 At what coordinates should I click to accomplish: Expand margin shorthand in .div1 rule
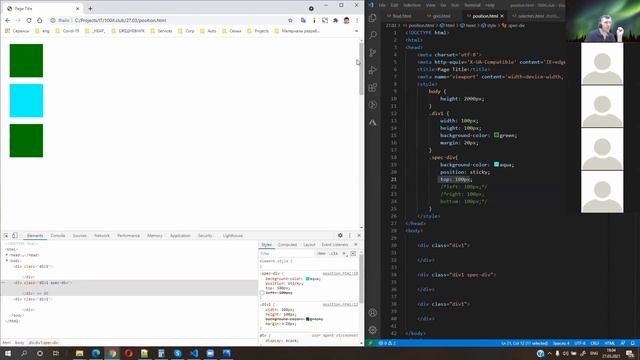[284, 324]
